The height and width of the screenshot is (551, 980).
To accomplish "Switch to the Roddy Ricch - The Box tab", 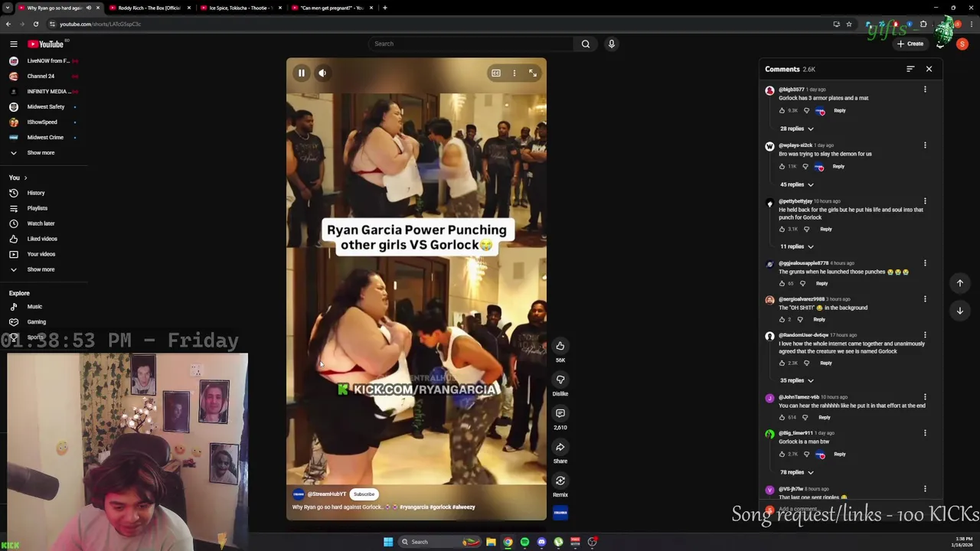I will 149,8.
